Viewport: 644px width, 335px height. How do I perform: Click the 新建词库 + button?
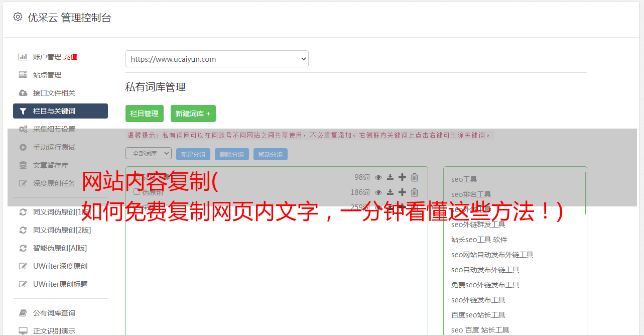click(193, 114)
